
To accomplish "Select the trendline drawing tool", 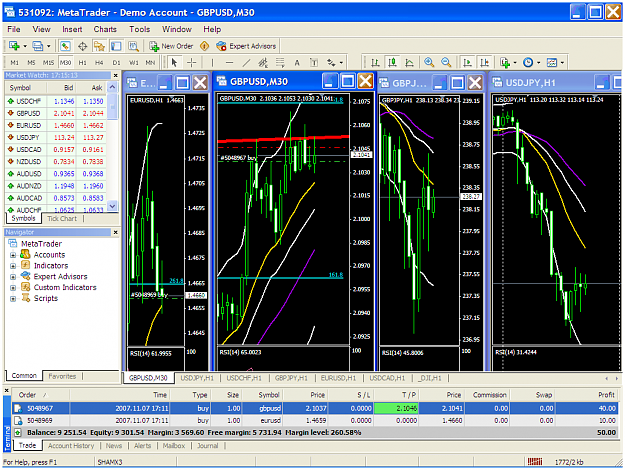I will click(x=246, y=63).
